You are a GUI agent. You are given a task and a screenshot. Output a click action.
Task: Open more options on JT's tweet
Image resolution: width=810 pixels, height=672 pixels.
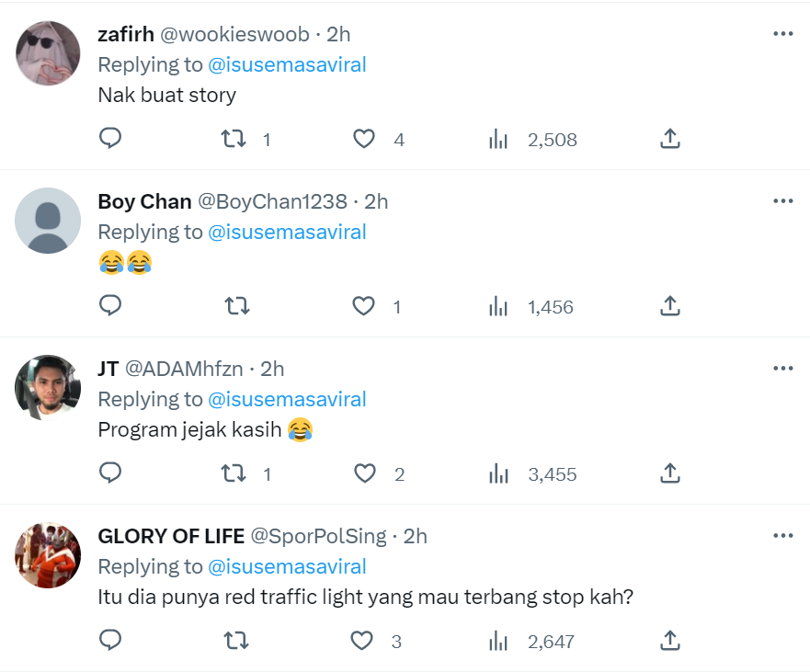coord(782,369)
